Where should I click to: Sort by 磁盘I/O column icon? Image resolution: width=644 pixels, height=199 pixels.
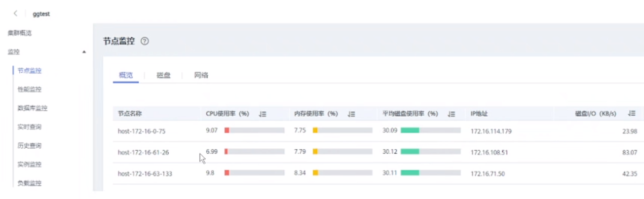(x=632, y=114)
